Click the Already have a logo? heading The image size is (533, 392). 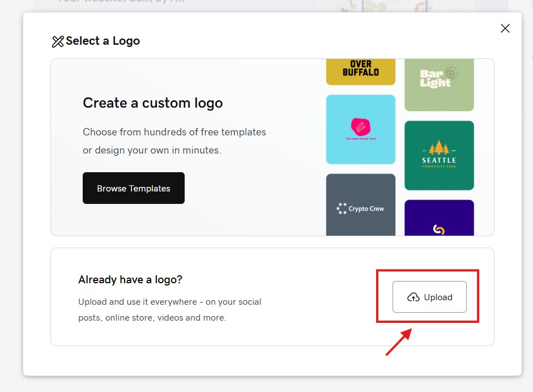130,280
